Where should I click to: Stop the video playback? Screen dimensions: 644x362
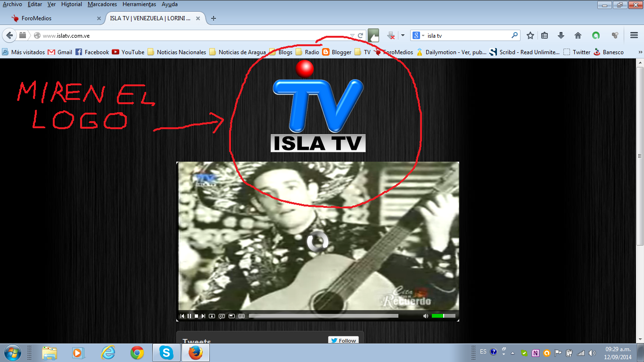(197, 316)
